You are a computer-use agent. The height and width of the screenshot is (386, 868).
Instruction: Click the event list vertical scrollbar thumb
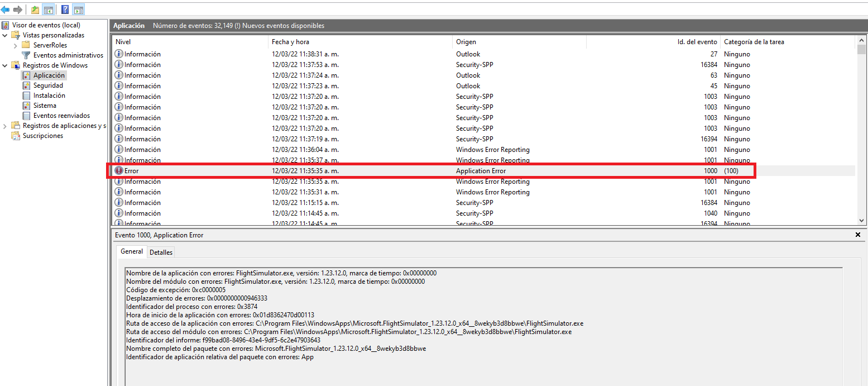tap(861, 50)
